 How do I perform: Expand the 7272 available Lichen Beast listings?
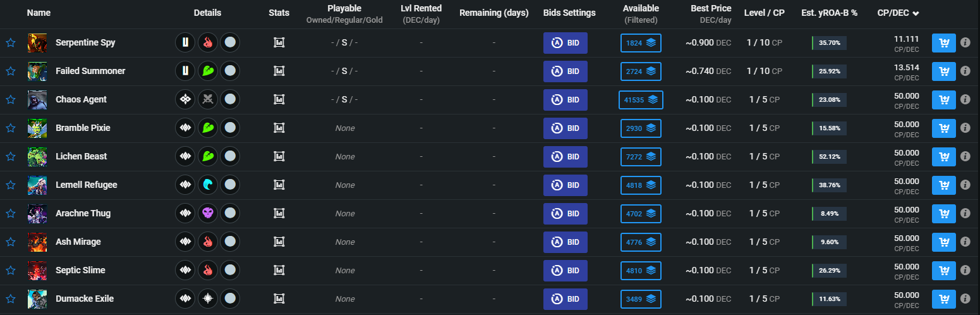641,157
